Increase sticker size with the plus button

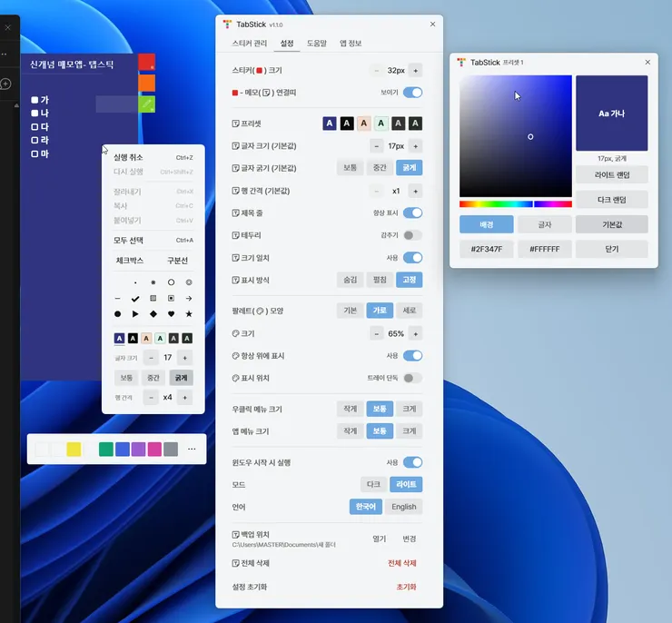[415, 70]
